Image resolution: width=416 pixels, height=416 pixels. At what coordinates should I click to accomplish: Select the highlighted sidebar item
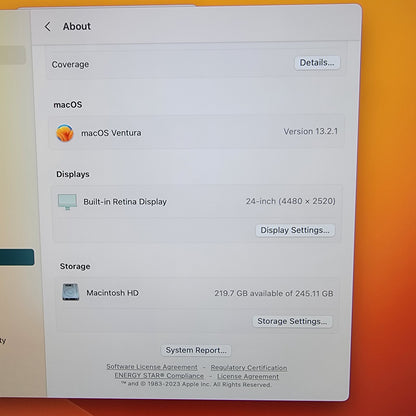17,257
